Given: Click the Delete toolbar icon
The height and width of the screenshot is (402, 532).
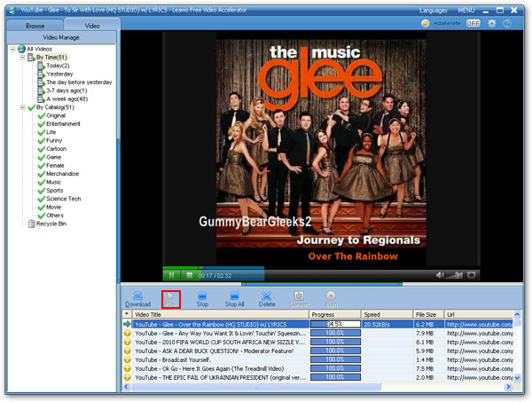Looking at the screenshot, I should [x=267, y=299].
